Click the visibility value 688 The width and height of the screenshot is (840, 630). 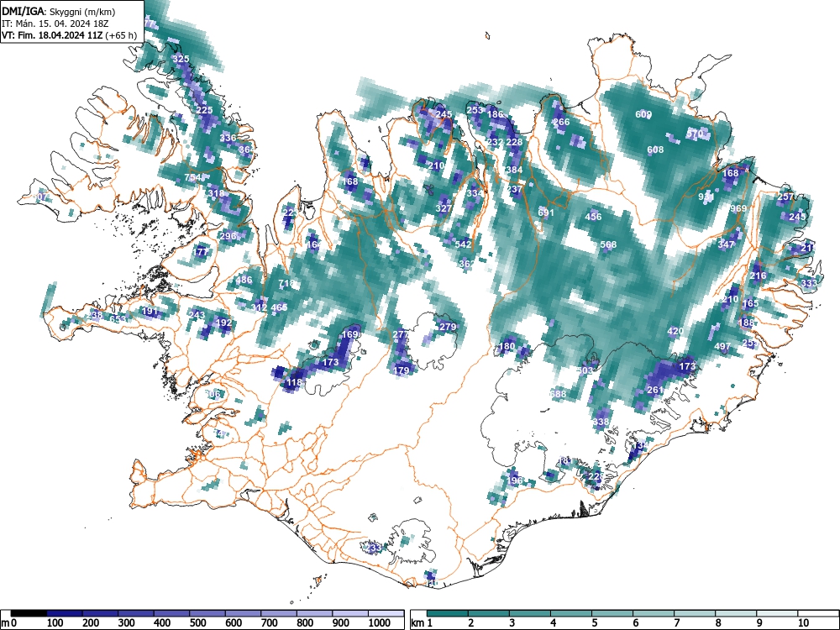tap(558, 394)
